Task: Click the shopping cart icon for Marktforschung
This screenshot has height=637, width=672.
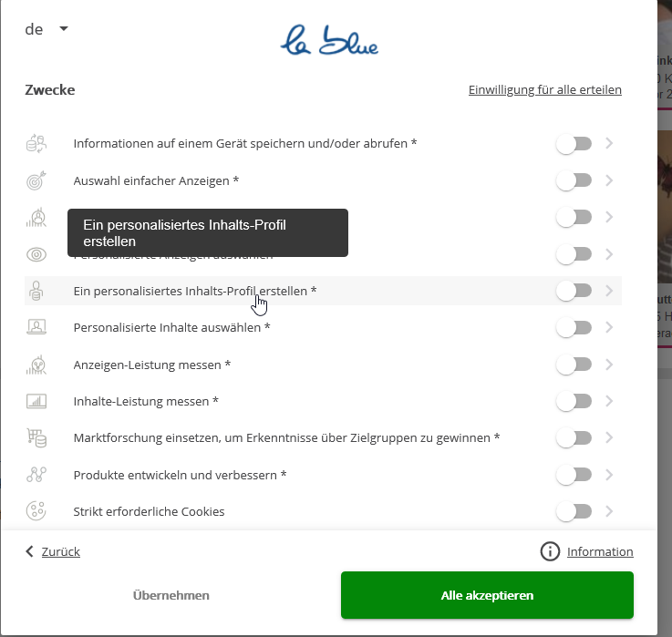Action: pos(36,438)
